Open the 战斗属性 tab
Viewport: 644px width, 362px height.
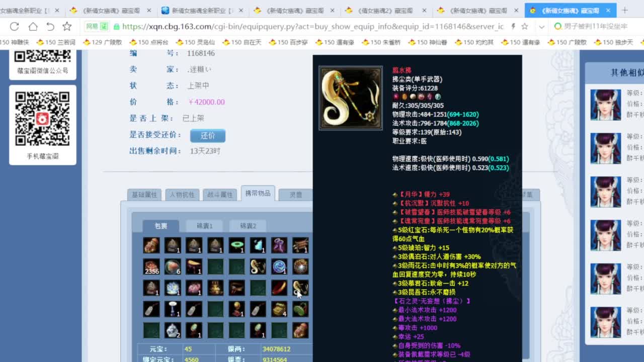pos(220,195)
